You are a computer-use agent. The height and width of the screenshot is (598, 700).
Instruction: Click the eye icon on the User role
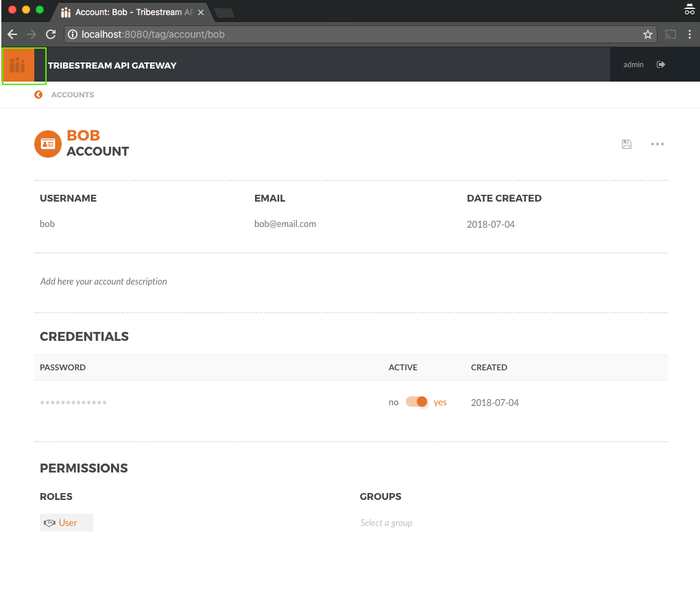pos(50,522)
